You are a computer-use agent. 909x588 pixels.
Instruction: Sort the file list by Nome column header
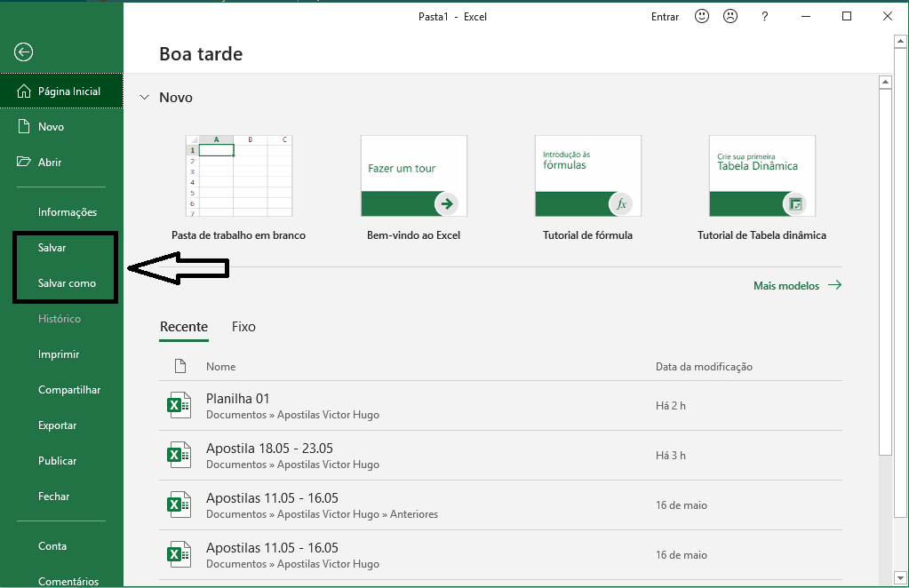tap(220, 366)
